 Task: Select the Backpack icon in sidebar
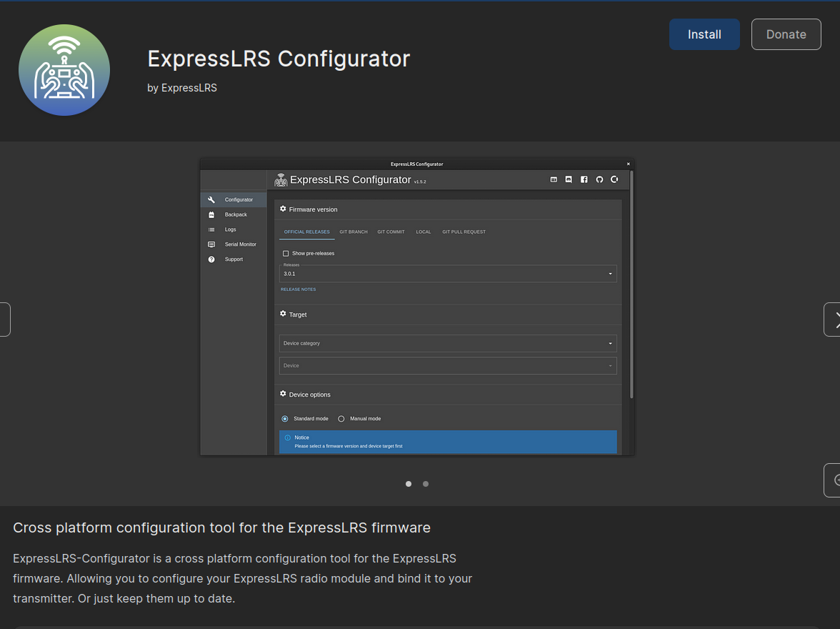tap(211, 214)
